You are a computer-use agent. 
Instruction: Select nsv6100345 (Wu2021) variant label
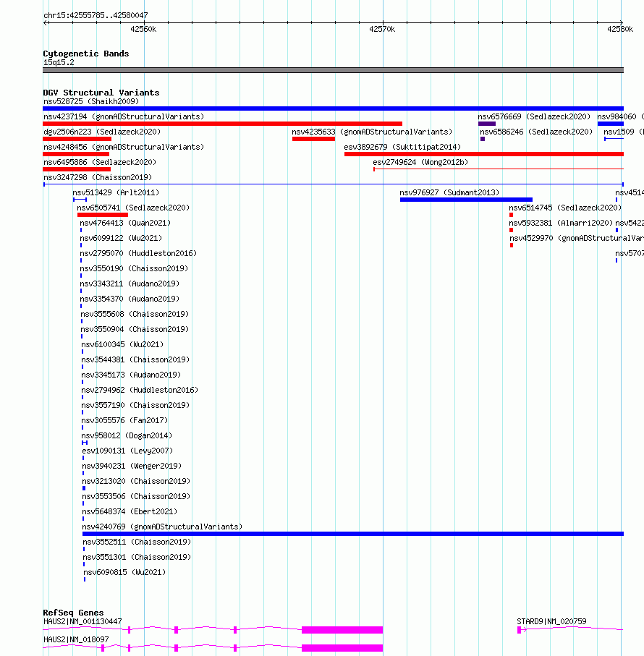122,344
